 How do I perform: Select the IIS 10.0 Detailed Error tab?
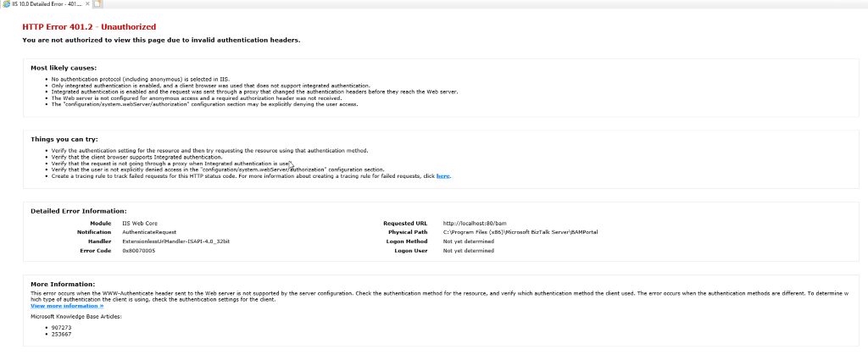(47, 4)
